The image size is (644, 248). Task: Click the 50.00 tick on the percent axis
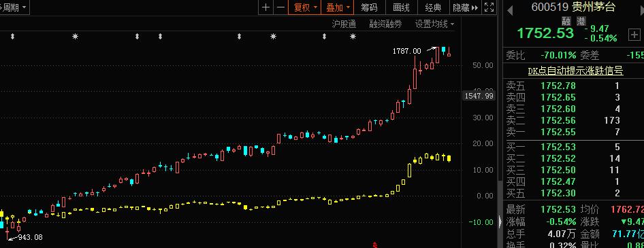483,65
